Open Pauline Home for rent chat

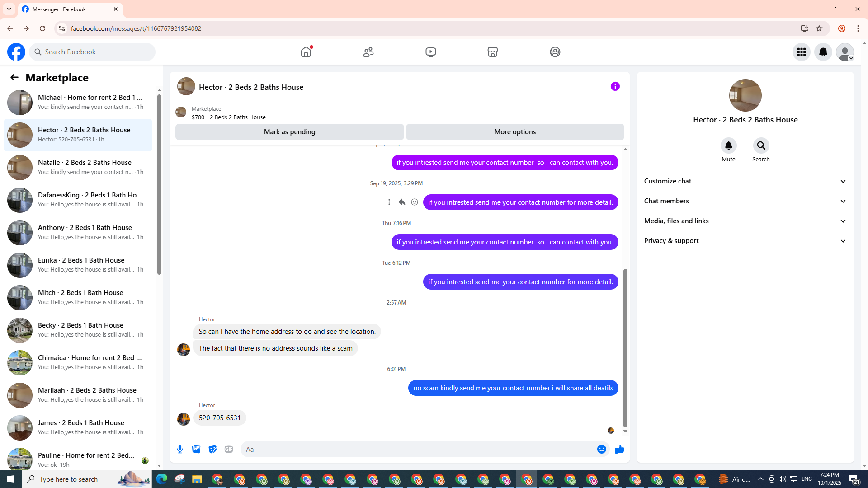click(78, 458)
